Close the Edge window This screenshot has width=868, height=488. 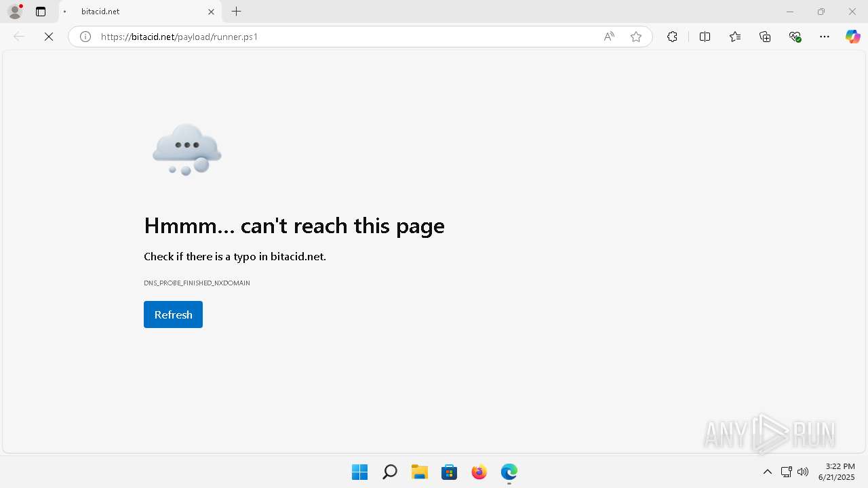tap(852, 12)
